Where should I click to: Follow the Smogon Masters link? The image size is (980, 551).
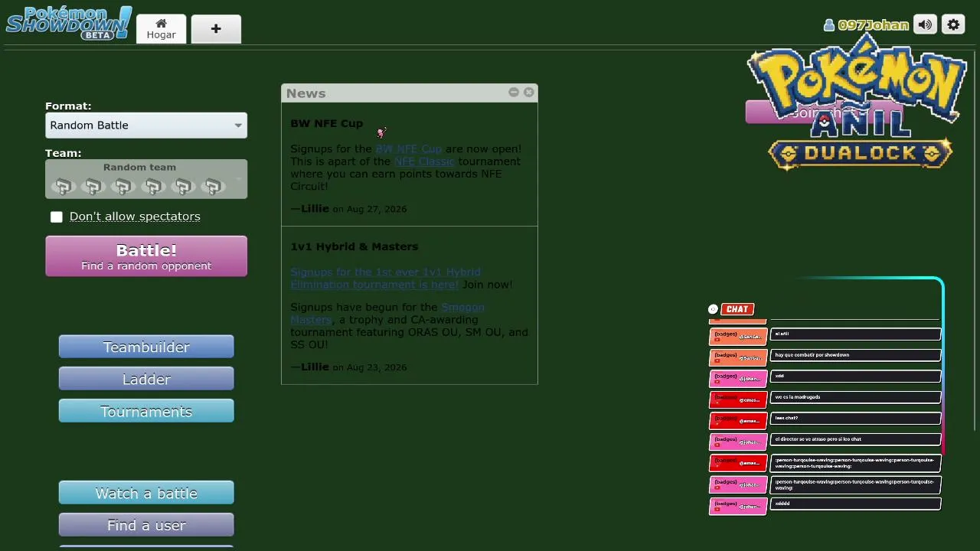coord(387,314)
